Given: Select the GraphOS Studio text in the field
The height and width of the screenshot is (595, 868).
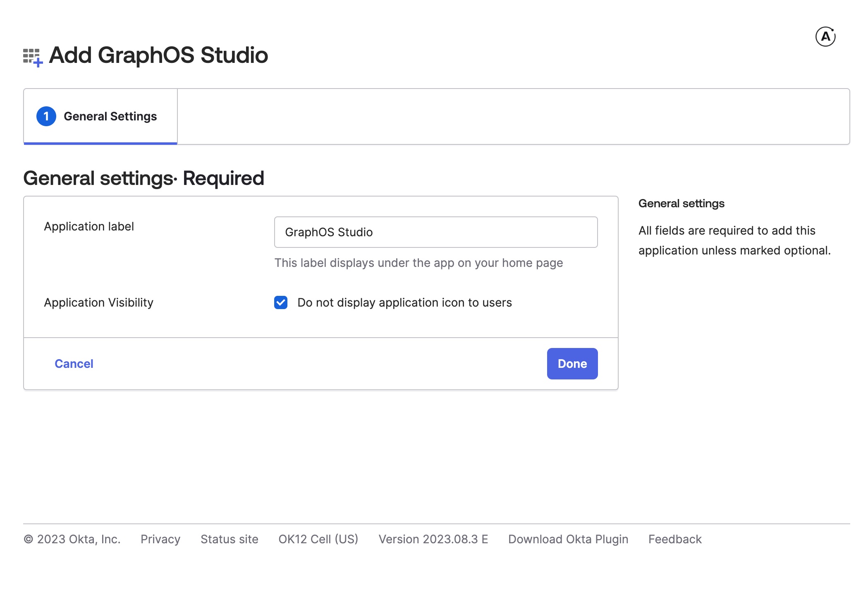Looking at the screenshot, I should point(329,232).
